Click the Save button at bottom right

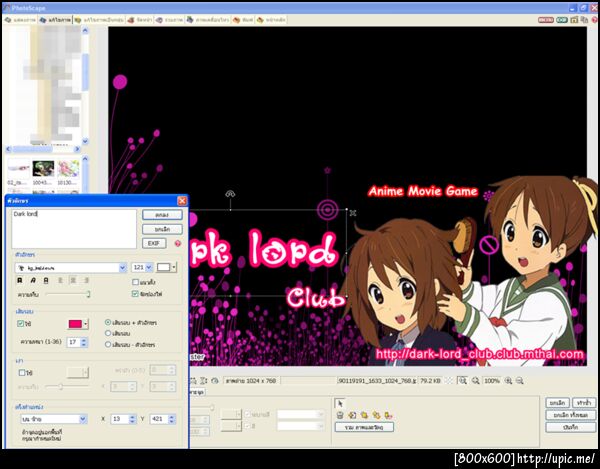(x=571, y=427)
